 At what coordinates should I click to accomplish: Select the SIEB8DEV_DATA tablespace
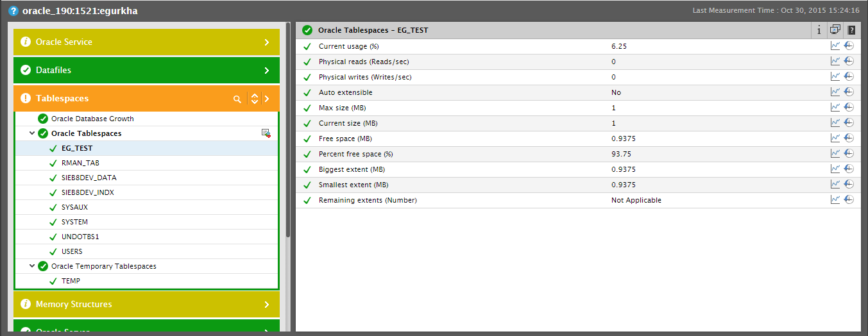(x=89, y=178)
